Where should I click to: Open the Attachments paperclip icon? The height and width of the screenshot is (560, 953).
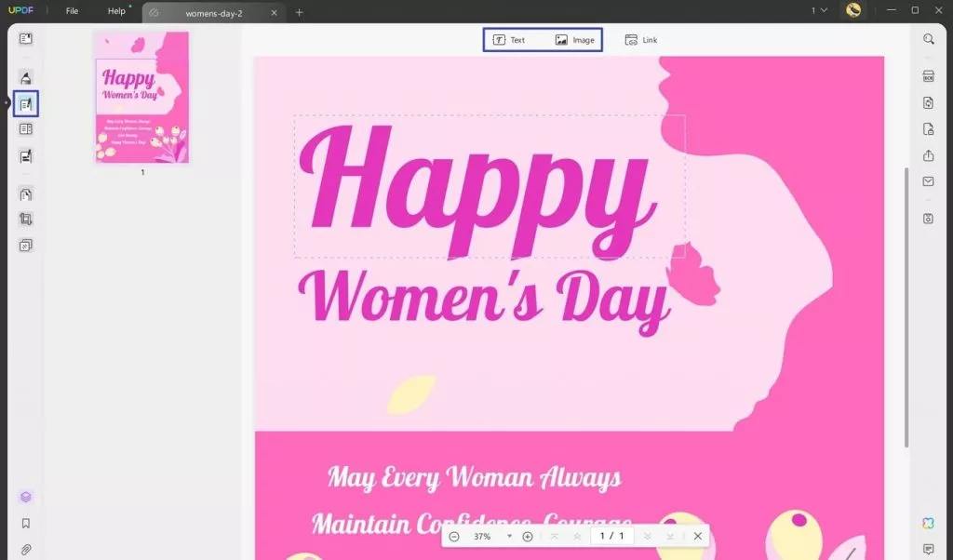(25, 550)
